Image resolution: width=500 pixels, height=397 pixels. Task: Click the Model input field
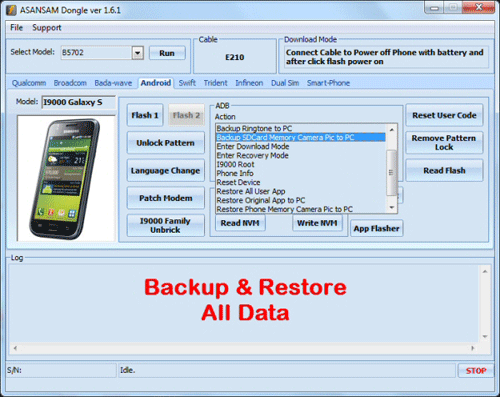pos(79,102)
